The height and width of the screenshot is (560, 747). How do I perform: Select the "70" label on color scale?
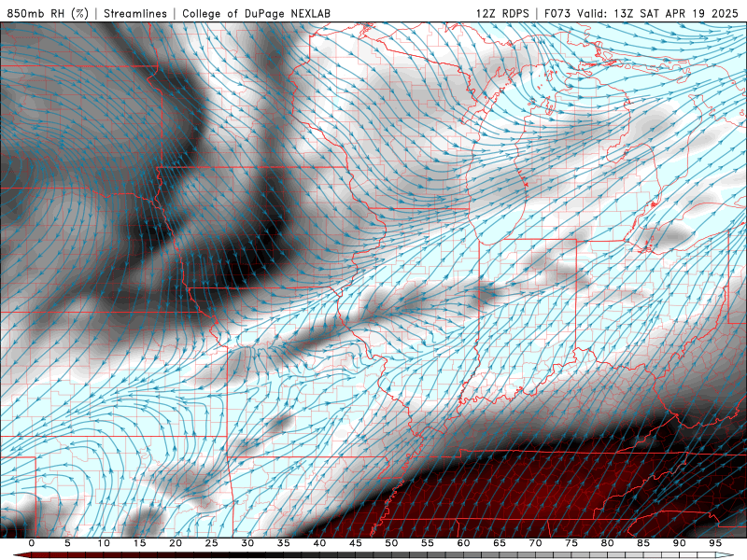click(x=535, y=543)
